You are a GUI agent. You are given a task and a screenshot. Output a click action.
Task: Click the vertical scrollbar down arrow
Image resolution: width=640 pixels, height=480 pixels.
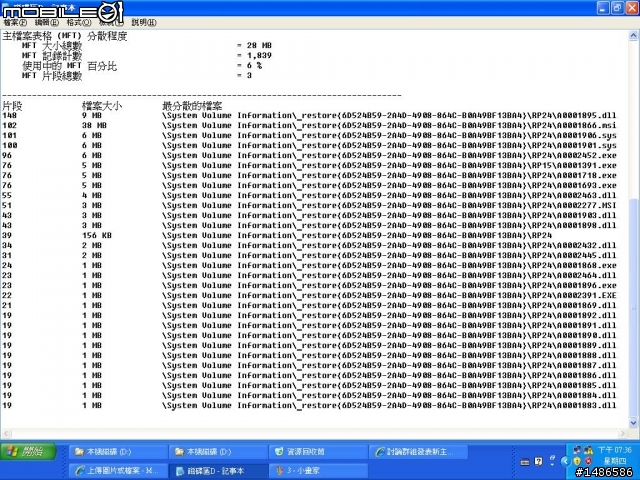tap(633, 423)
